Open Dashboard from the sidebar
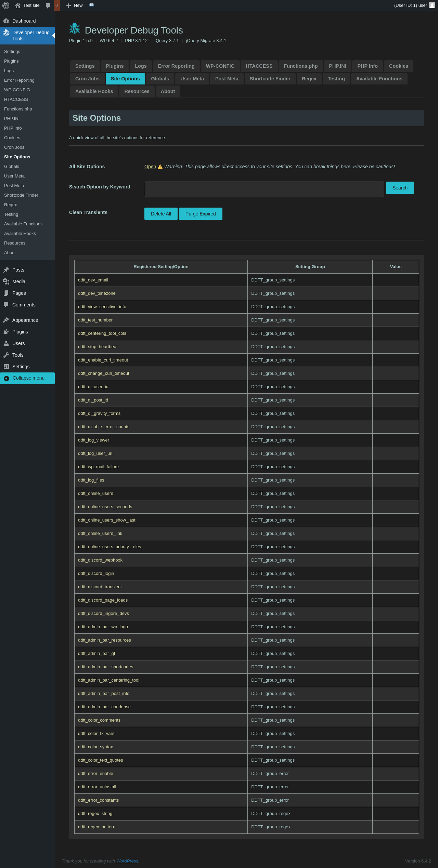 [x=24, y=21]
